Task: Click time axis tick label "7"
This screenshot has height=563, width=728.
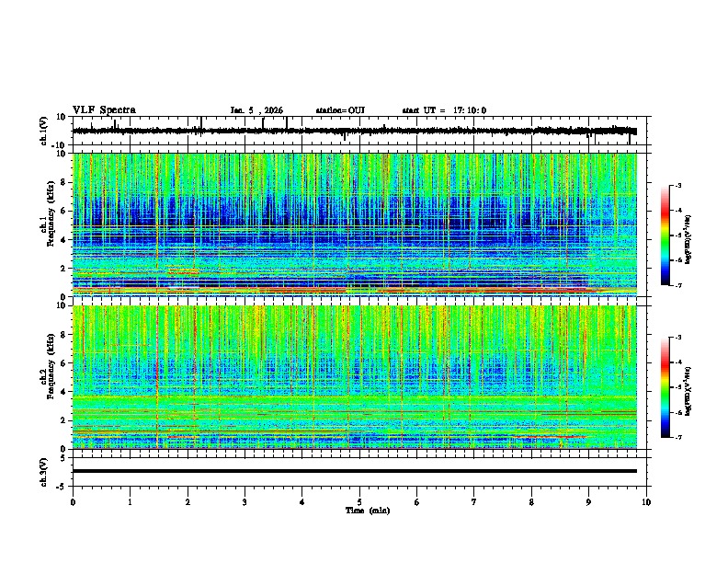Action: tap(474, 502)
